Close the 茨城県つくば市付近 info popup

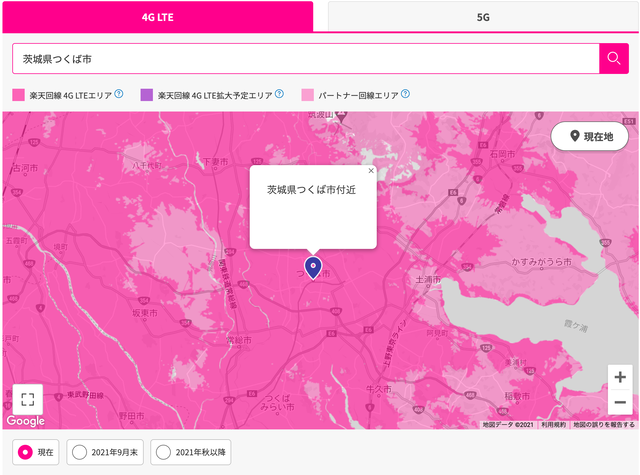tap(371, 171)
